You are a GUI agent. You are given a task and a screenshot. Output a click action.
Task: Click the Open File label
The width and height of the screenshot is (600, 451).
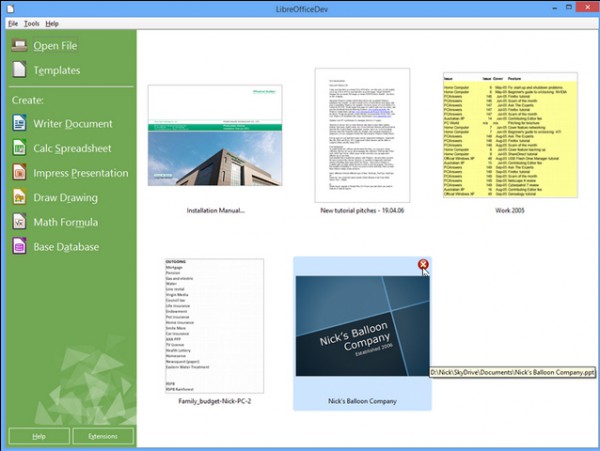55,46
